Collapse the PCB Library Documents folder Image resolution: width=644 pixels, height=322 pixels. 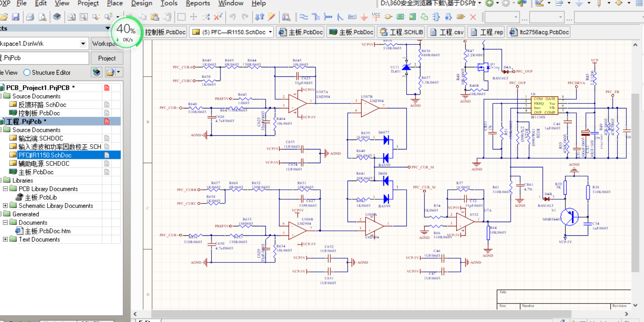[x=5, y=189]
